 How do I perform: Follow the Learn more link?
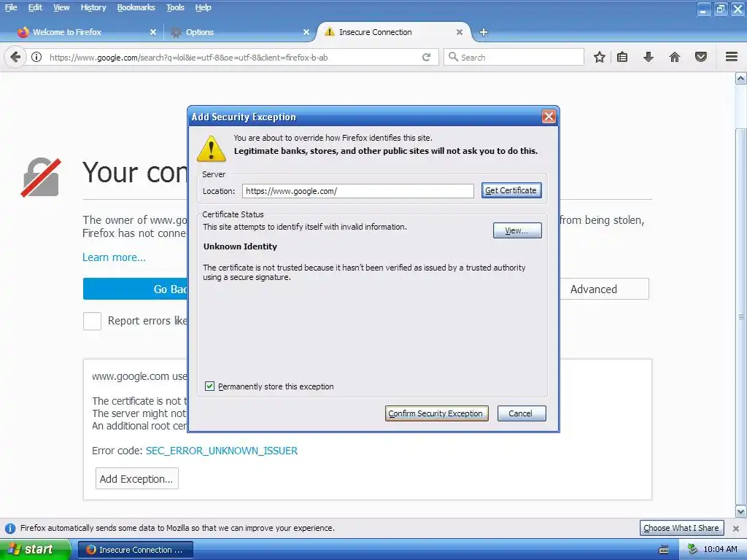pyautogui.click(x=115, y=257)
